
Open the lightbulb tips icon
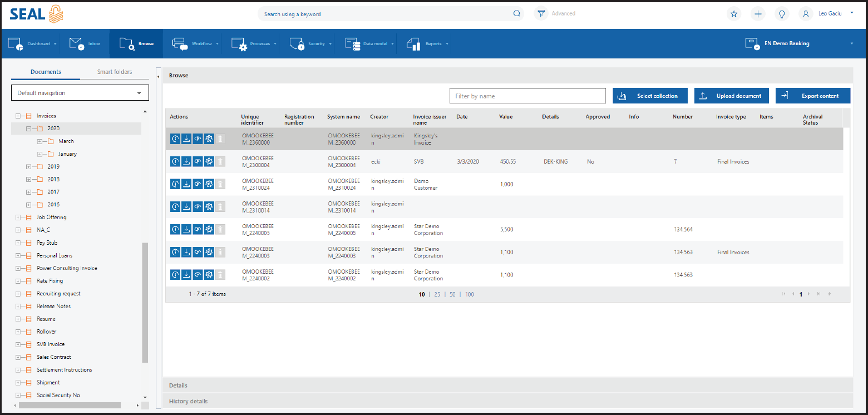point(782,14)
